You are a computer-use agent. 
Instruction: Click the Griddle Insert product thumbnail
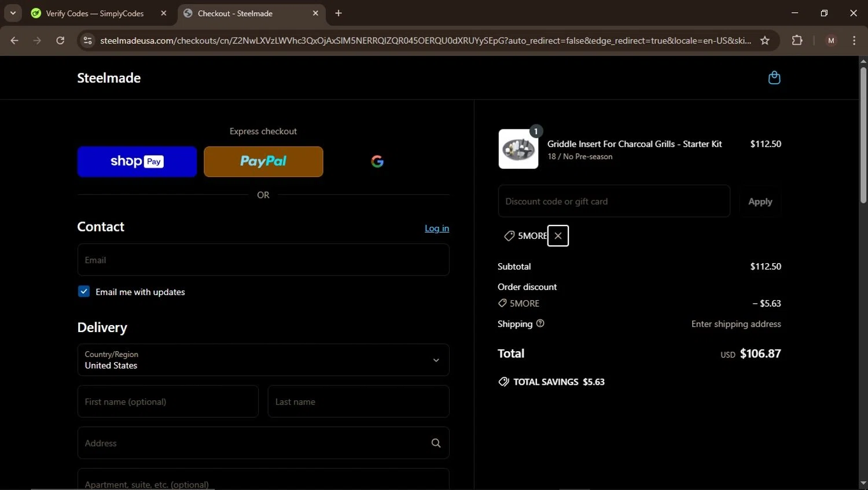click(518, 149)
